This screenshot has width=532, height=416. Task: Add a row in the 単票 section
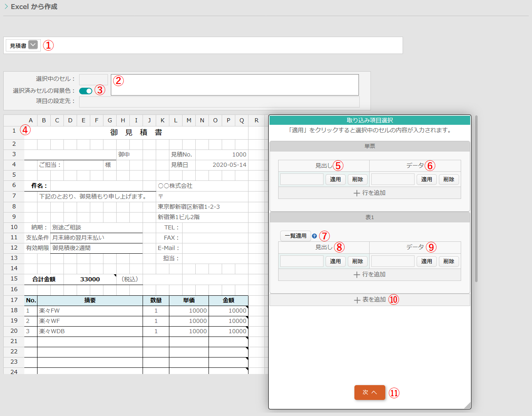point(370,193)
